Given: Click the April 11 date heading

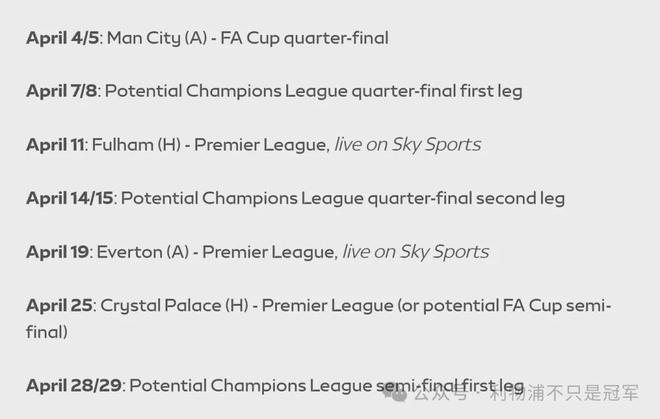Looking at the screenshot, I should point(56,145).
